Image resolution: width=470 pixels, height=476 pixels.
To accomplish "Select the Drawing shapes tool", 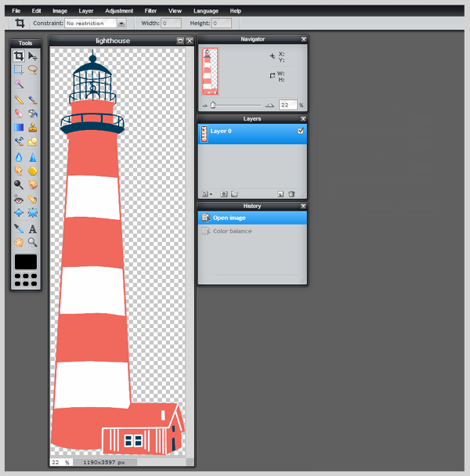I will tap(32, 142).
